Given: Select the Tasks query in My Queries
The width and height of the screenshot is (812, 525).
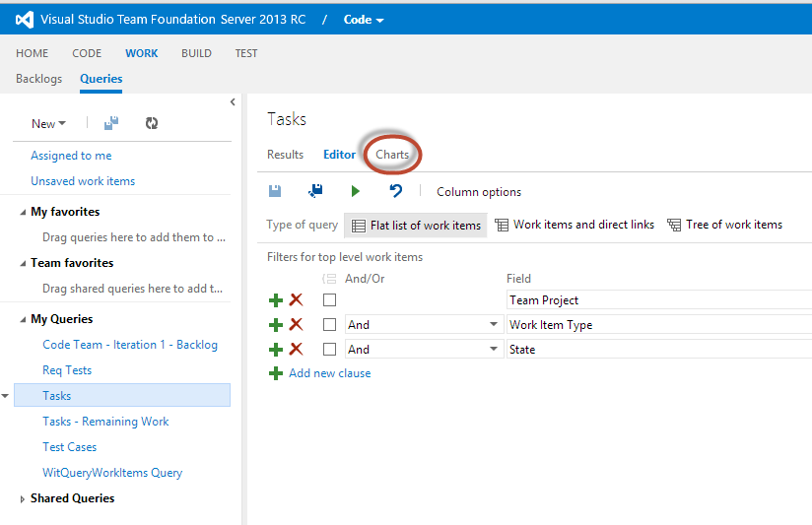Looking at the screenshot, I should pyautogui.click(x=122, y=396).
